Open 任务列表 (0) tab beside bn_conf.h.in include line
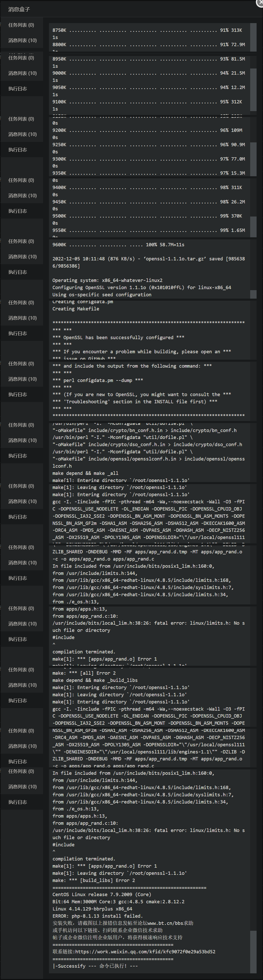 click(22, 425)
